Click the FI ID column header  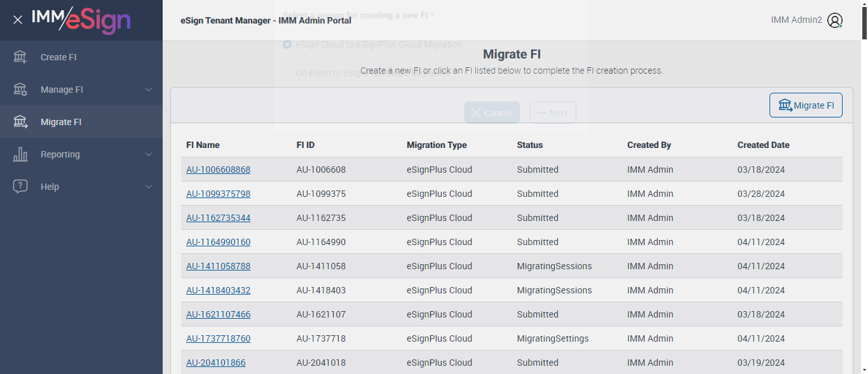306,145
